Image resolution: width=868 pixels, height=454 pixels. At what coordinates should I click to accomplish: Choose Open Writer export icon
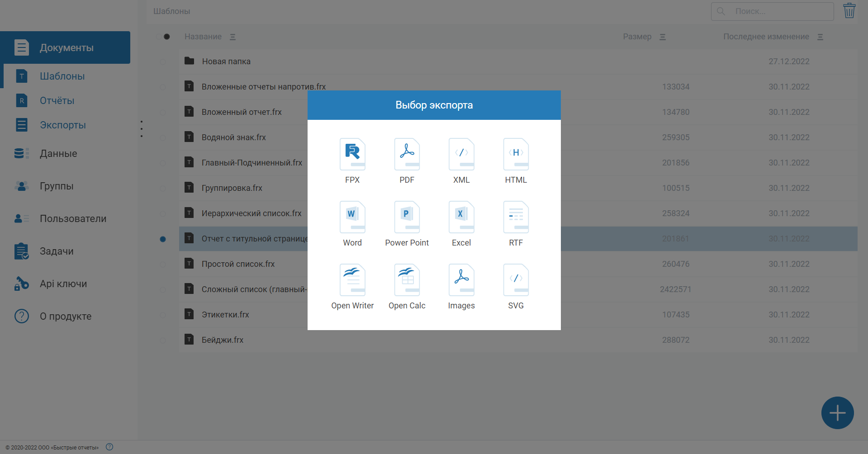pyautogui.click(x=352, y=280)
